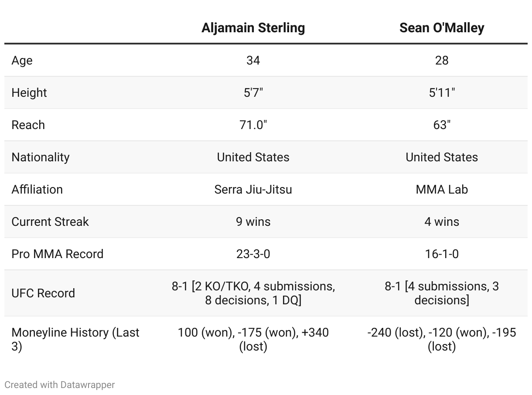Select the Pro MMA Record label

click(58, 254)
